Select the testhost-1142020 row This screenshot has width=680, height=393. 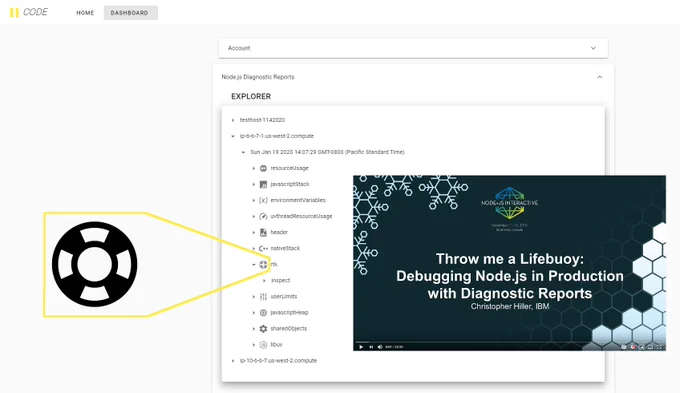coord(262,120)
